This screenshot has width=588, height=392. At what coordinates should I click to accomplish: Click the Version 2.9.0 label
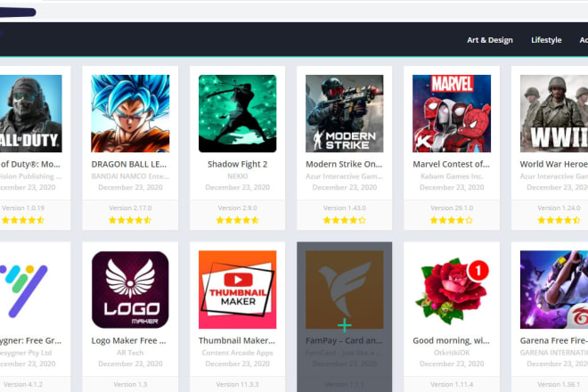pos(237,208)
